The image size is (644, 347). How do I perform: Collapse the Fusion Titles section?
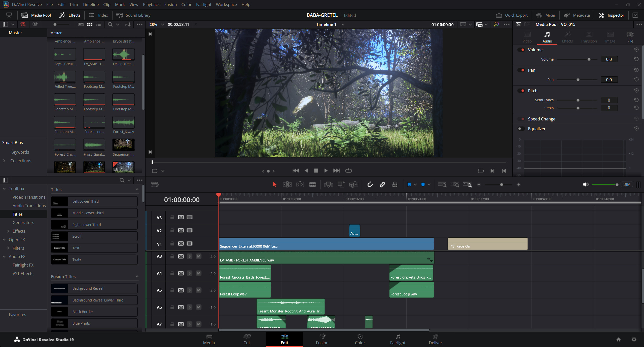pyautogui.click(x=137, y=276)
